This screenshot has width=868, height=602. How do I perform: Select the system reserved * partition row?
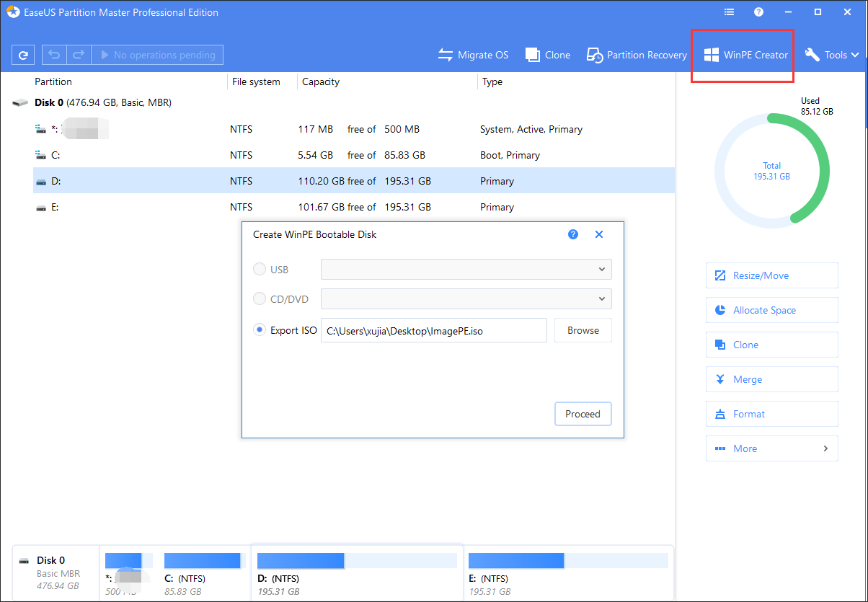click(354, 129)
